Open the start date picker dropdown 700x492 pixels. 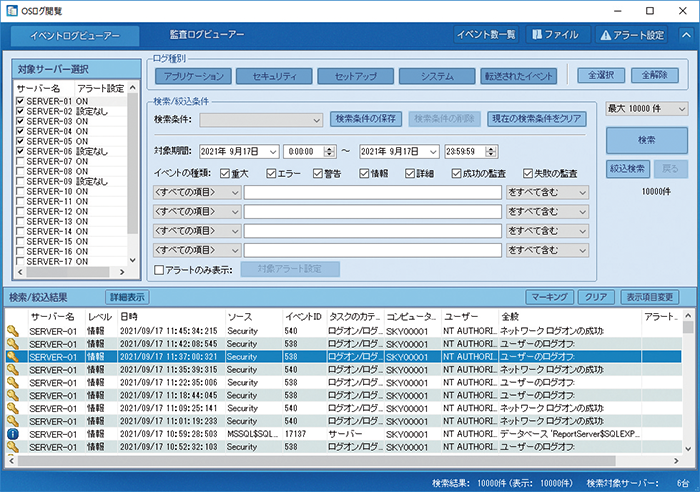[x=273, y=152]
